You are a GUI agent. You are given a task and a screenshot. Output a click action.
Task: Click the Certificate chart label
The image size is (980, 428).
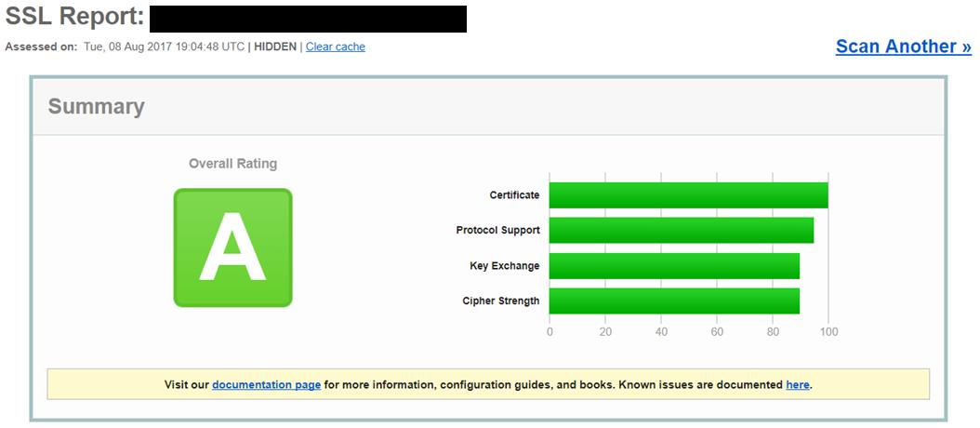(514, 195)
